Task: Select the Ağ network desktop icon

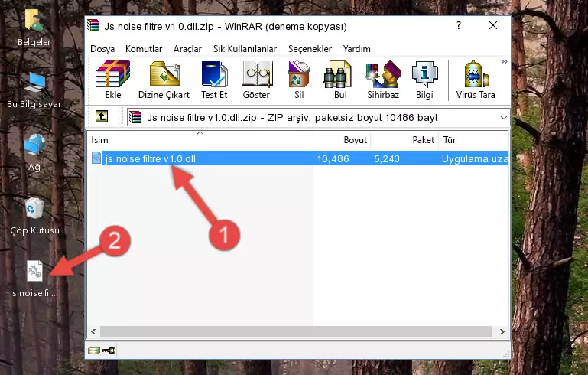Action: click(x=34, y=153)
